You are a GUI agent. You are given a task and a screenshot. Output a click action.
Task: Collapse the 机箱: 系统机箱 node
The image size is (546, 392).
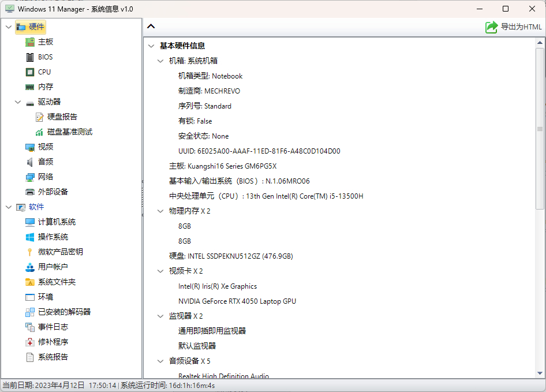[x=160, y=61]
